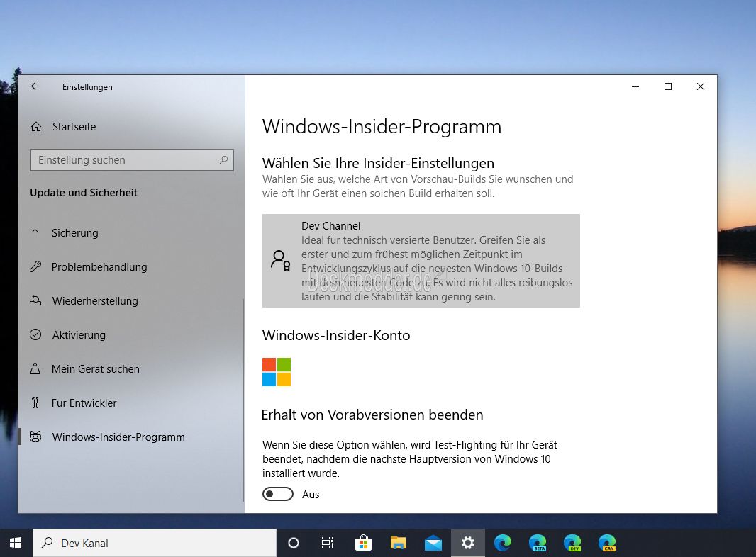
Task: Select the Für Entwickler tools icon
Action: click(x=35, y=403)
